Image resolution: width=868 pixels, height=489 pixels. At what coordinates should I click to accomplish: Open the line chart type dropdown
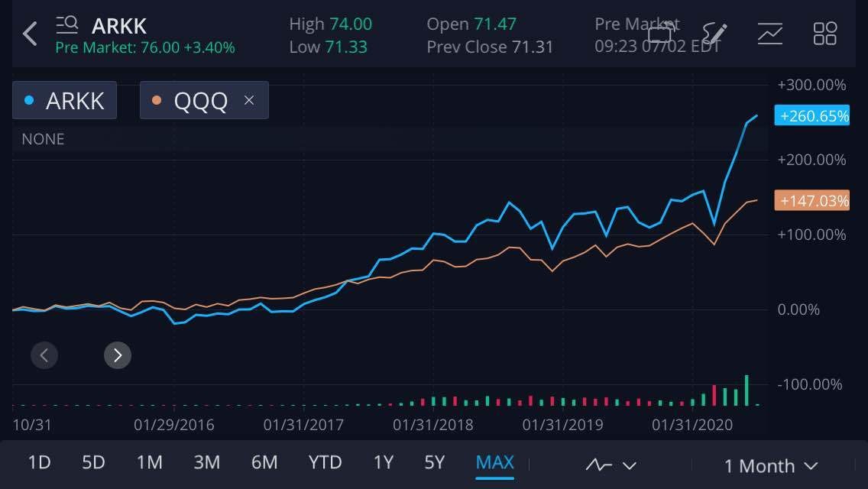pos(611,465)
